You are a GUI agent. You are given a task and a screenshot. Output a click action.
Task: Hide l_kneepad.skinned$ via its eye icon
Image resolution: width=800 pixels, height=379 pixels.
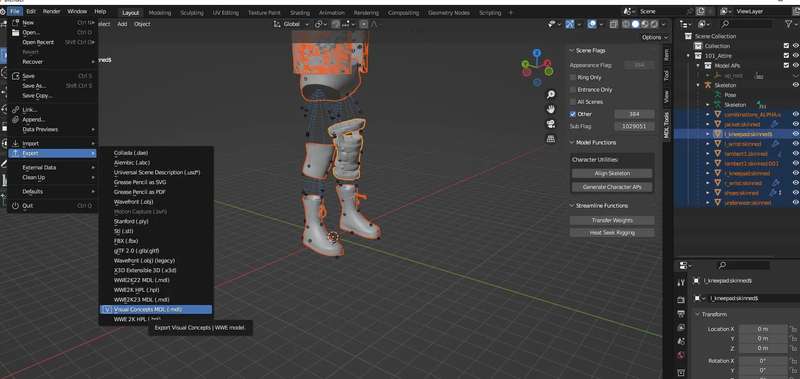point(795,134)
